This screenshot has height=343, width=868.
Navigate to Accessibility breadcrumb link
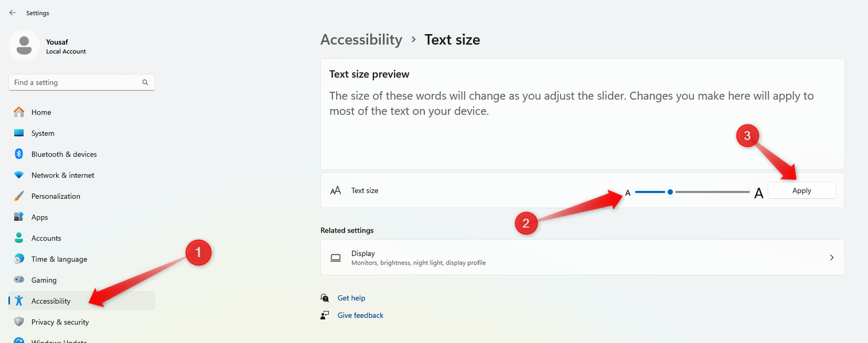(361, 40)
